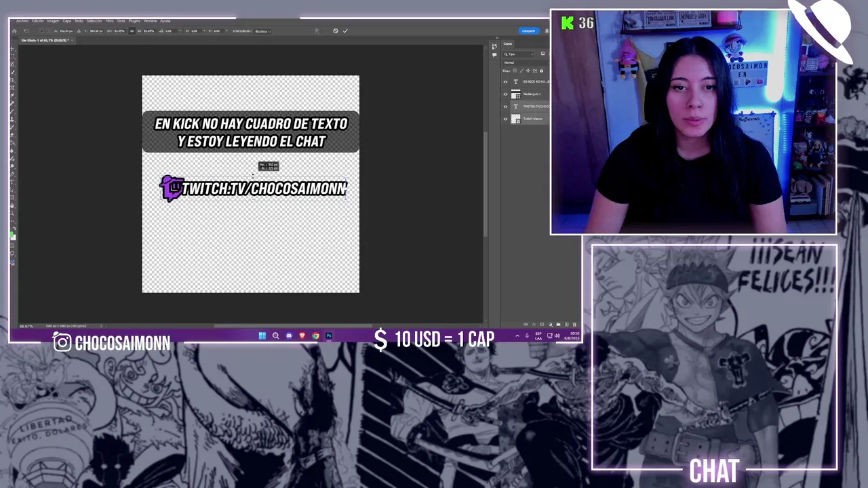Click the link layers icon in Capas panel

(x=526, y=324)
